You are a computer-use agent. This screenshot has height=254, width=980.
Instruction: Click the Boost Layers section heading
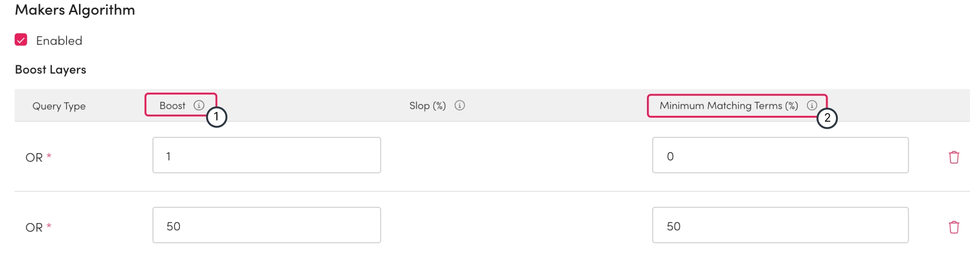pyautogui.click(x=50, y=70)
